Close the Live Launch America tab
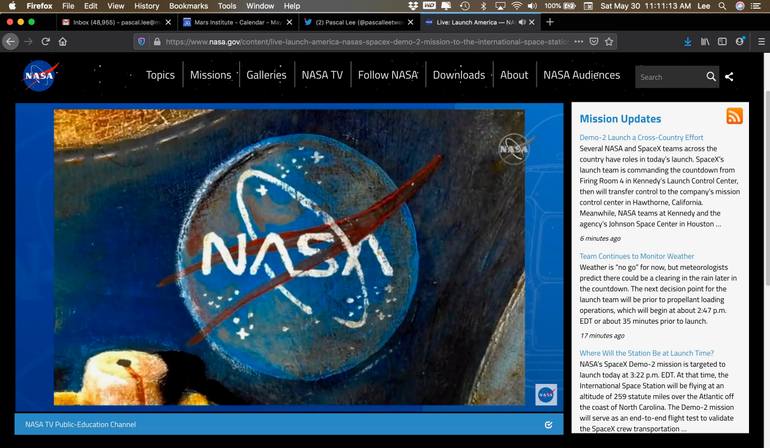Image resolution: width=770 pixels, height=448 pixels. (x=532, y=22)
